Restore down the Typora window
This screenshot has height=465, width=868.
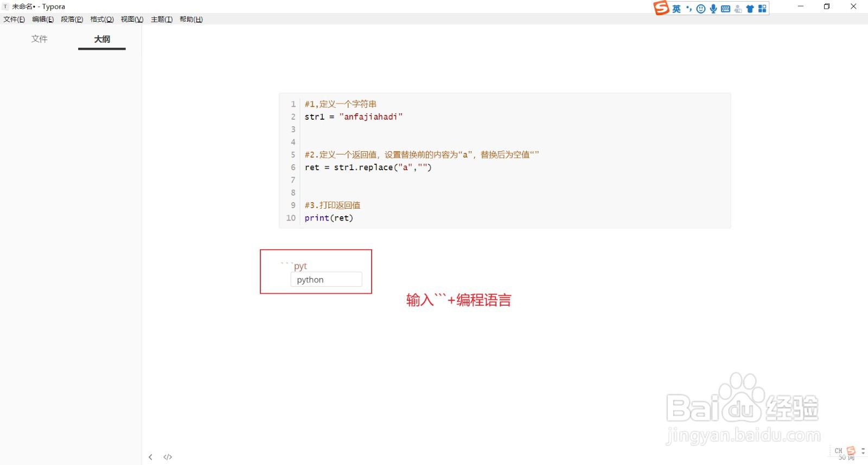(x=827, y=7)
